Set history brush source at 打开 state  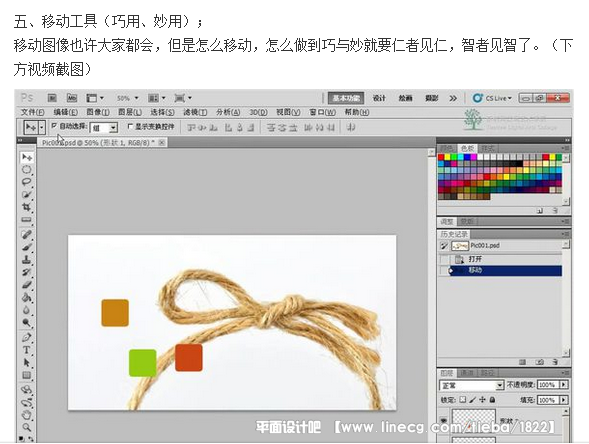click(x=444, y=259)
